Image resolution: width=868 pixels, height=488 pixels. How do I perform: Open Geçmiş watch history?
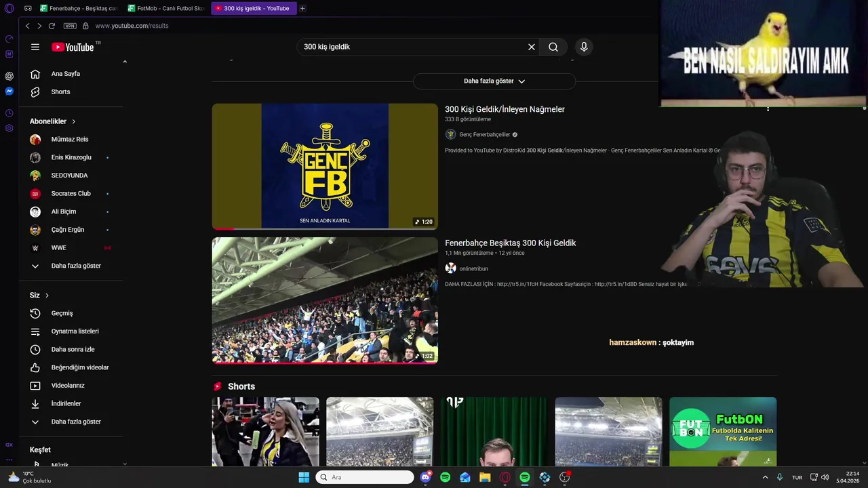coord(62,313)
